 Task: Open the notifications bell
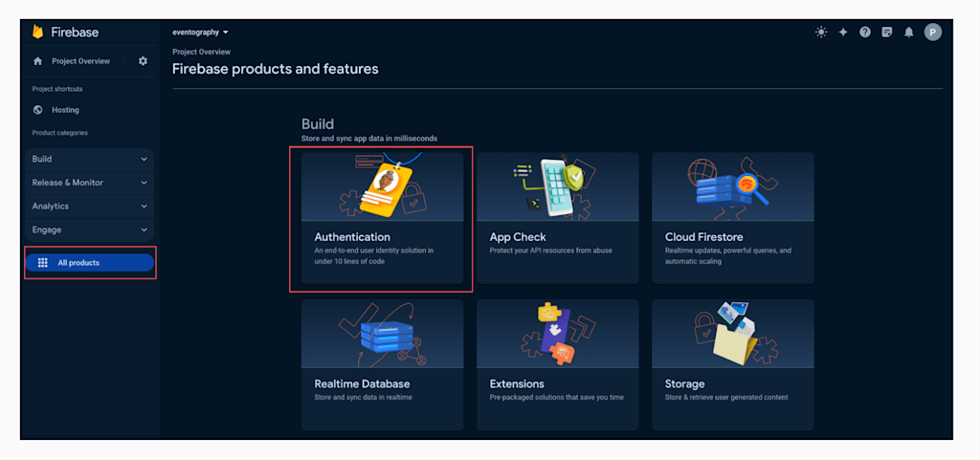[909, 32]
